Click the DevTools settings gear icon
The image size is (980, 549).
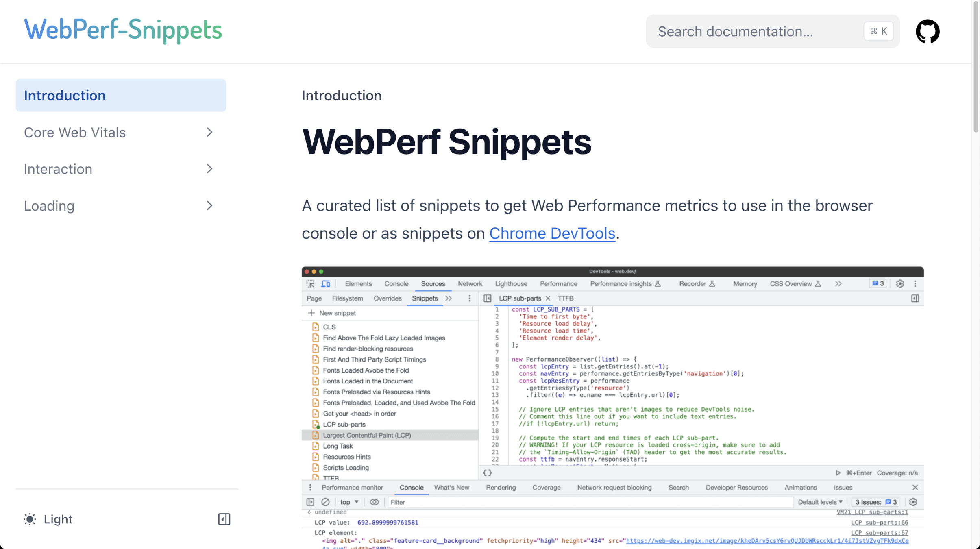pyautogui.click(x=900, y=284)
